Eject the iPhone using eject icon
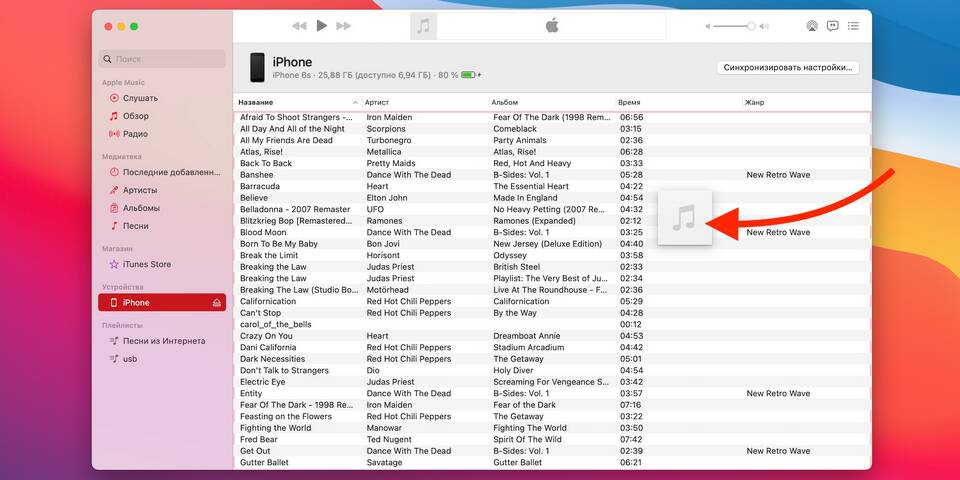The height and width of the screenshot is (480, 960). pyautogui.click(x=216, y=302)
